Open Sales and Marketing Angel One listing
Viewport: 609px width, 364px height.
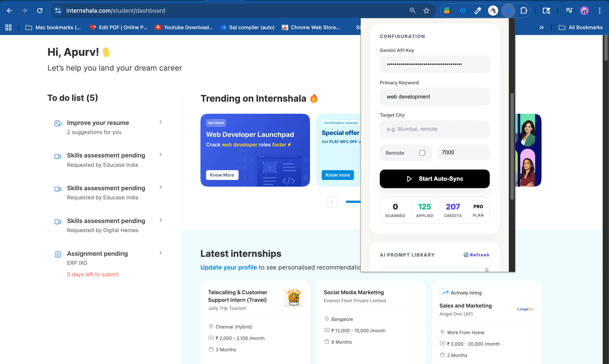click(x=465, y=306)
